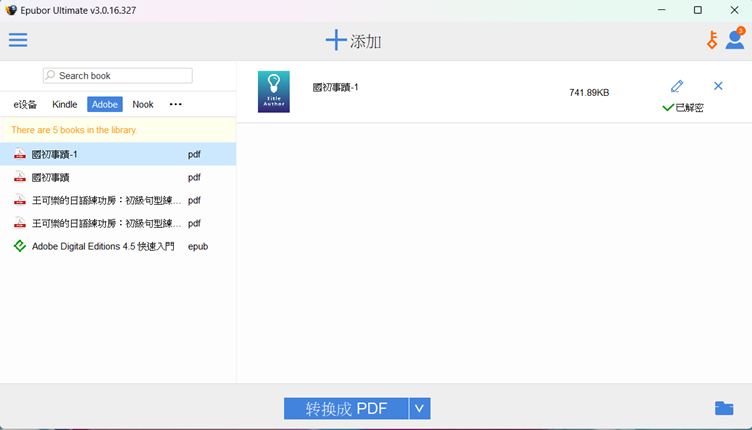Click PDF icon of 國初事蹟 row
752x430 pixels.
(x=20, y=177)
